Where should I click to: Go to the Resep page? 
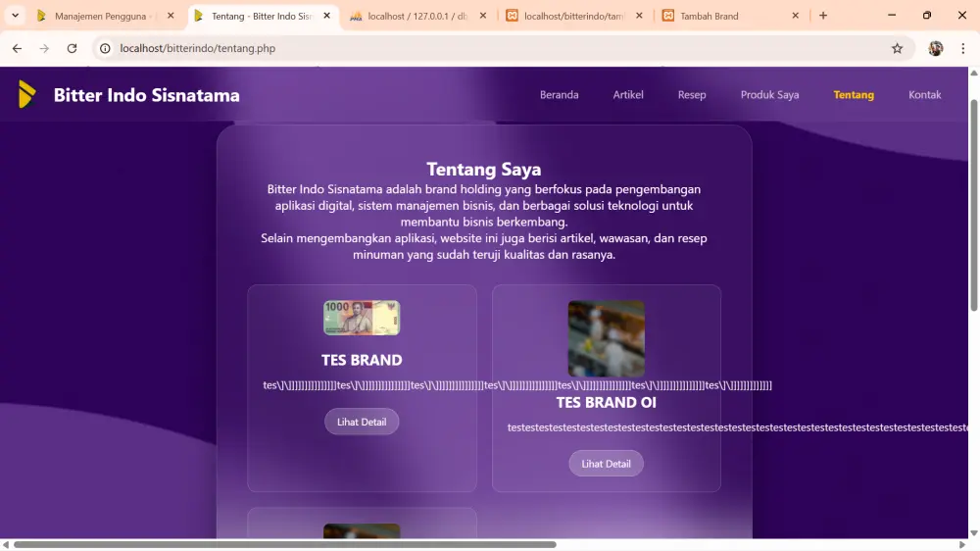point(692,95)
